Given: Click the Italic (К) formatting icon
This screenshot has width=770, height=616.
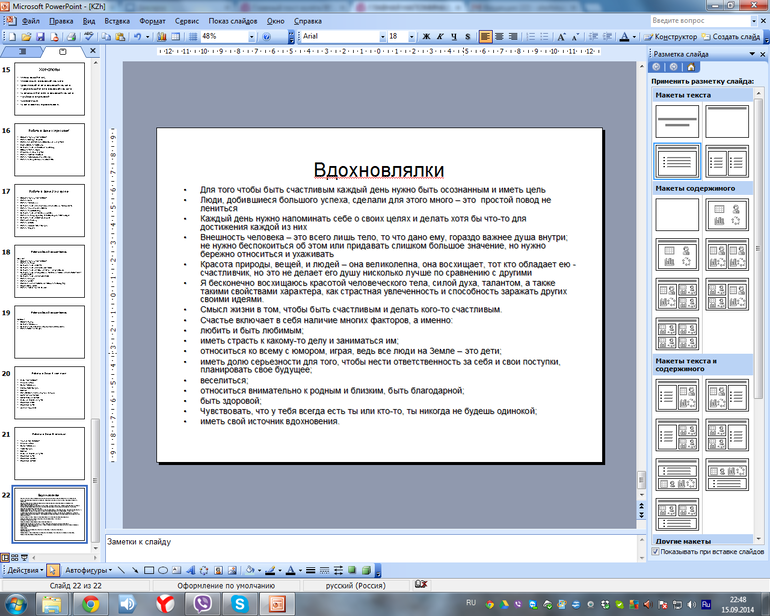Looking at the screenshot, I should tap(442, 36).
